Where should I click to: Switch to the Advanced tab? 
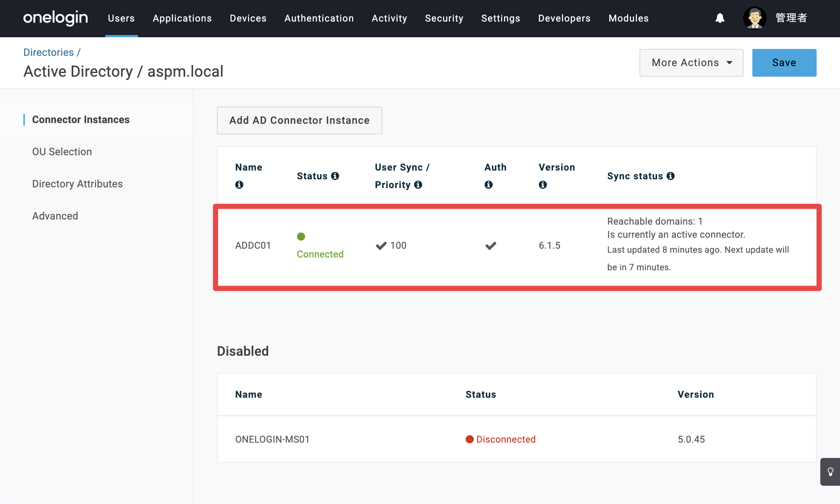[x=55, y=216]
